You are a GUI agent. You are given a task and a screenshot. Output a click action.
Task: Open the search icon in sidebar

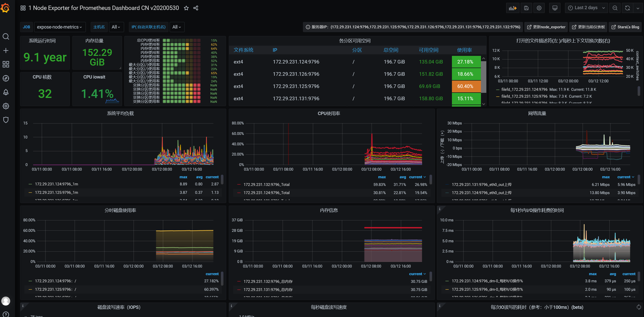tap(6, 36)
